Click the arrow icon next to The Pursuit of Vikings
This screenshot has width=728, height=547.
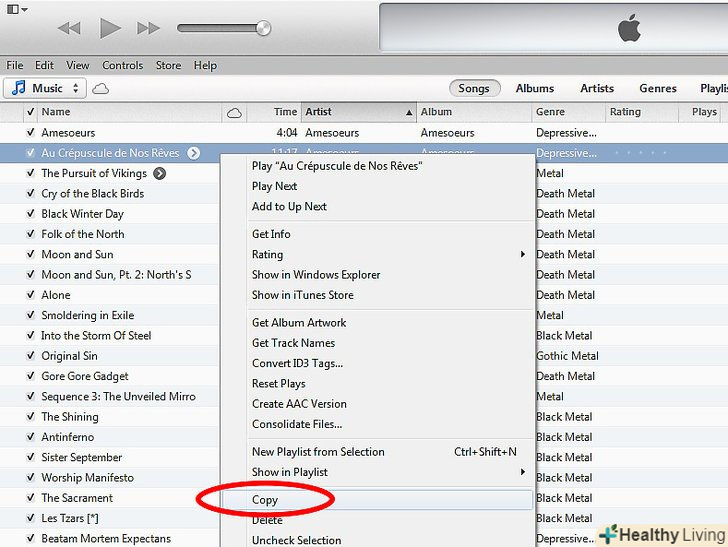(159, 173)
